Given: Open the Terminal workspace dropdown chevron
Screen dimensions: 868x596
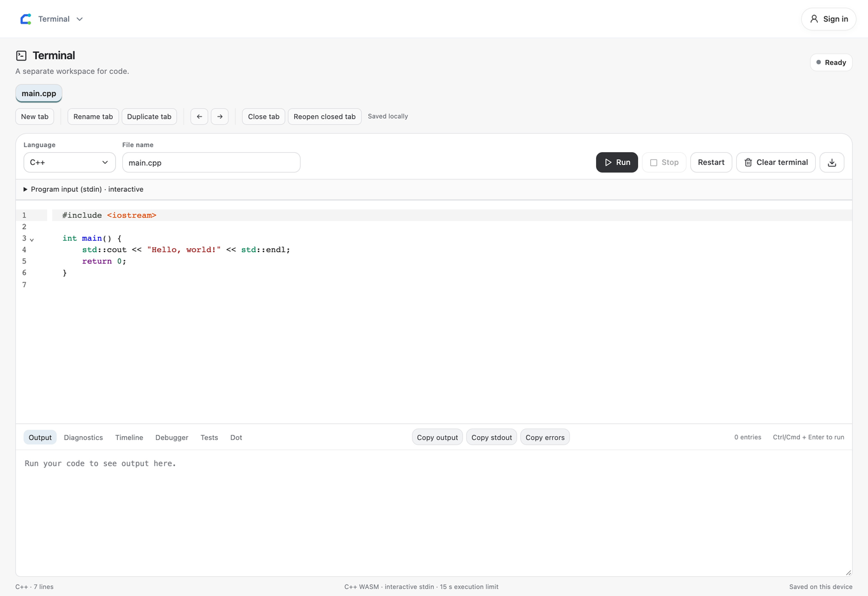Looking at the screenshot, I should [x=80, y=19].
